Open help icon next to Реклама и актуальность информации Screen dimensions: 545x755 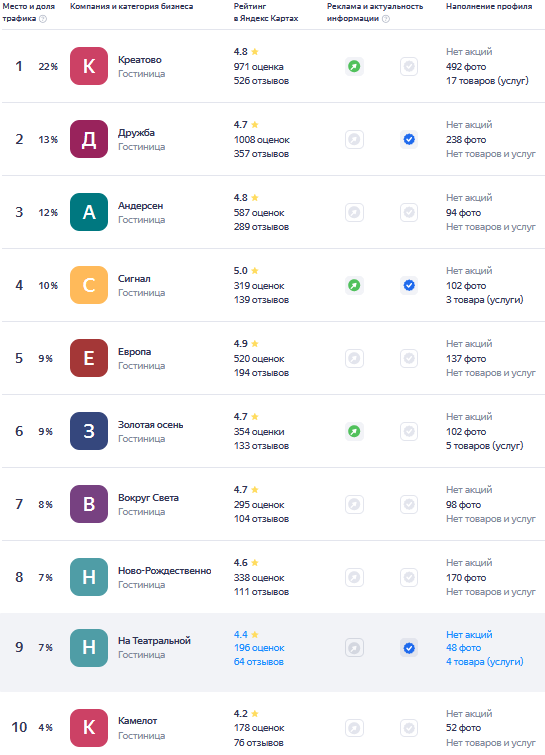point(386,19)
